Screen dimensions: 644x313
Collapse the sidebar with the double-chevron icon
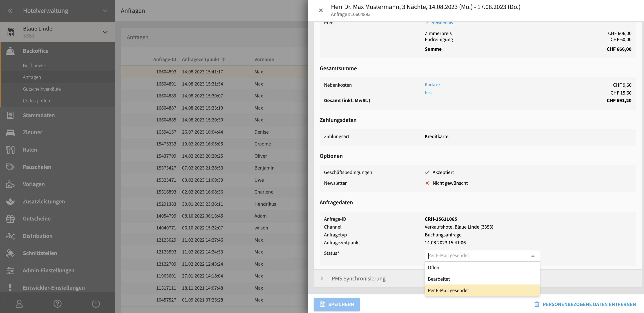coord(10,11)
